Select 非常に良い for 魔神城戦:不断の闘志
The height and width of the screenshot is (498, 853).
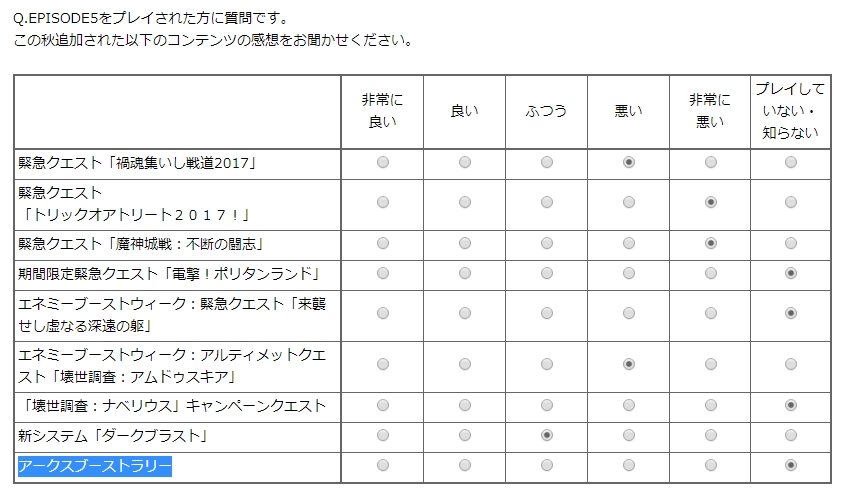tap(383, 243)
